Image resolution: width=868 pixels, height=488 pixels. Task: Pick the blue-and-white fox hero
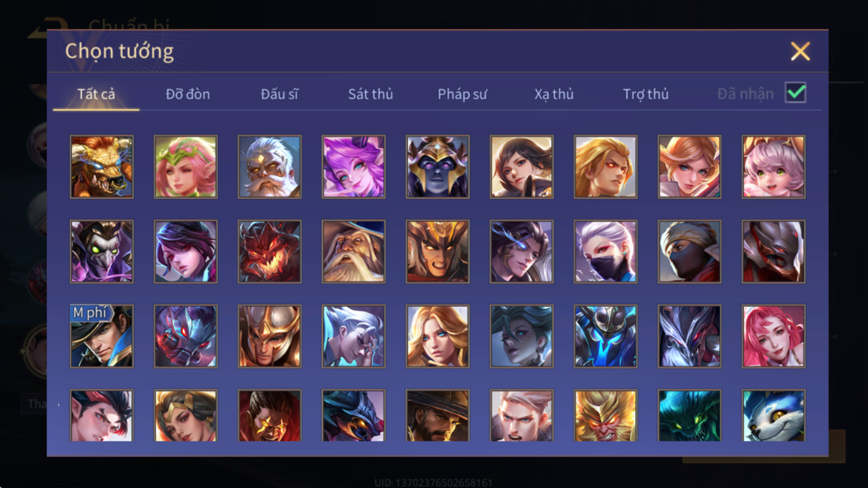point(773,416)
